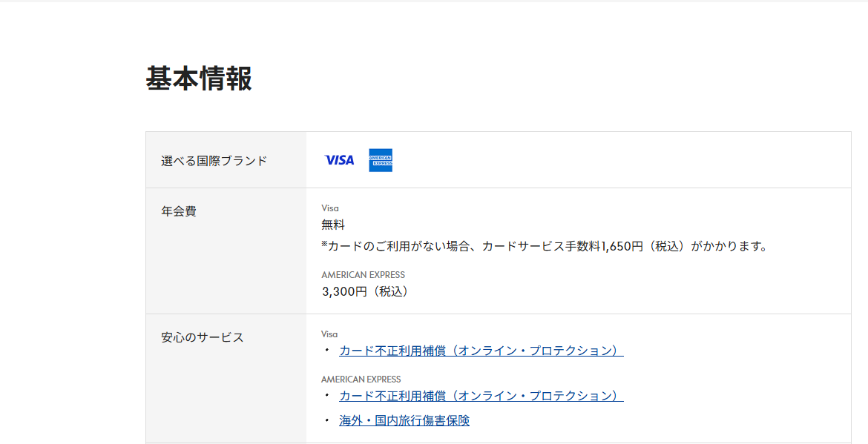Click the 選べる国際ブランド row label
Screen dimensions: 868x444
click(x=214, y=161)
